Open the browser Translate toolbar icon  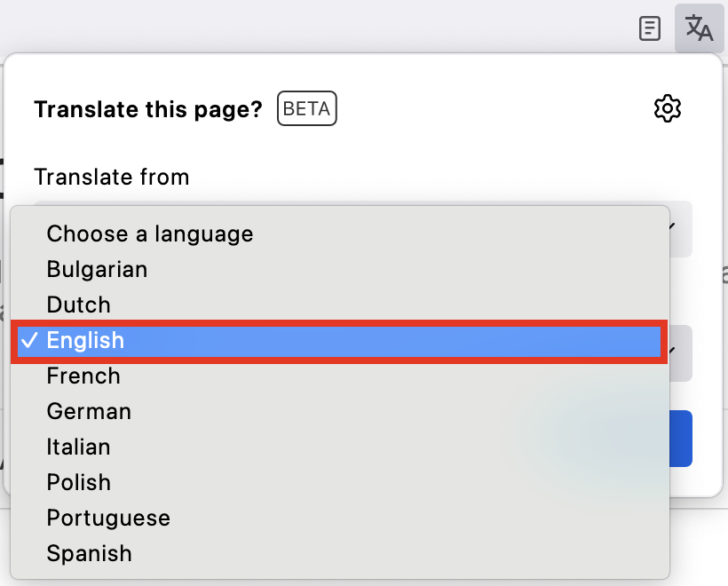tap(699, 28)
